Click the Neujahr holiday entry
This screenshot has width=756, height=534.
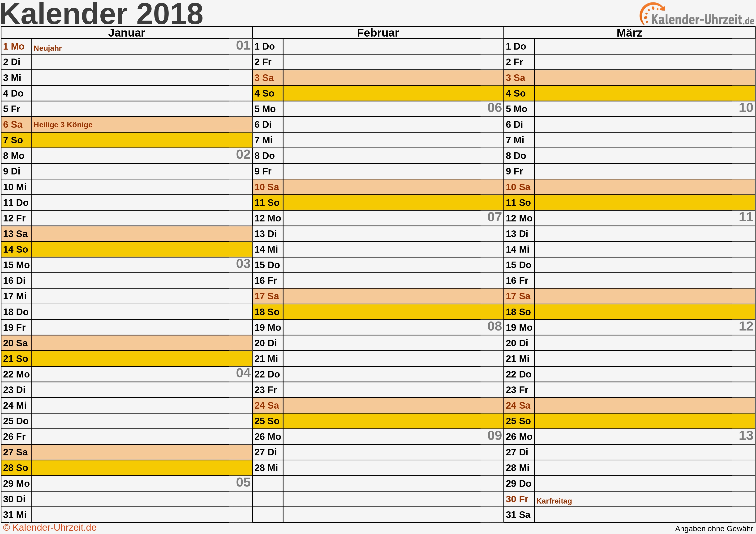tap(48, 48)
